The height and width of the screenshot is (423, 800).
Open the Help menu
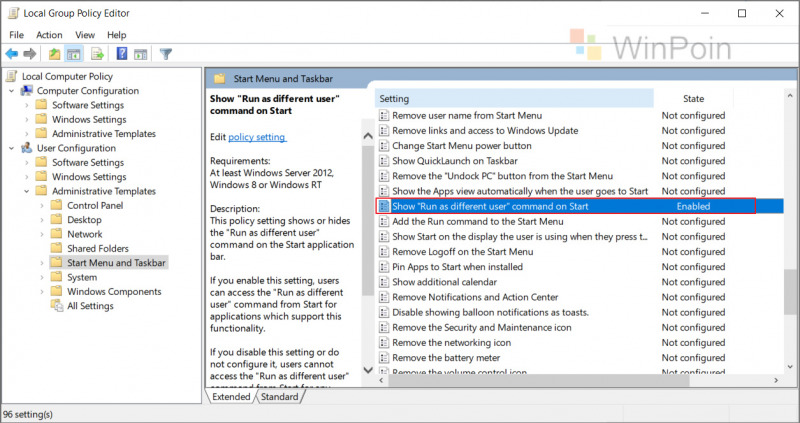tap(116, 35)
